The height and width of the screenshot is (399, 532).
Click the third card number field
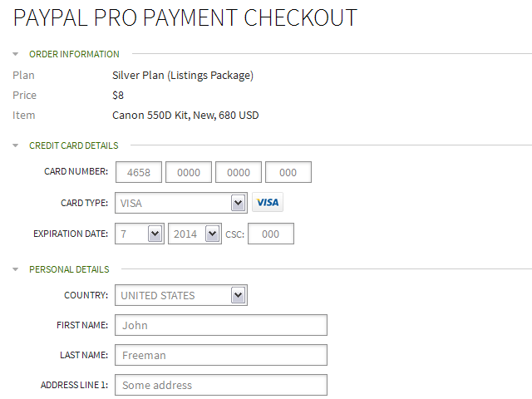[x=239, y=172]
